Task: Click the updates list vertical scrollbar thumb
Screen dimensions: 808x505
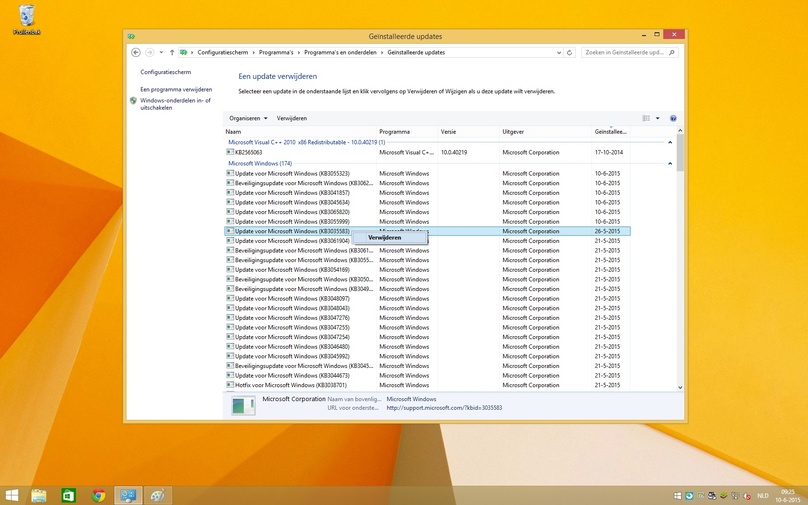Action: 680,153
